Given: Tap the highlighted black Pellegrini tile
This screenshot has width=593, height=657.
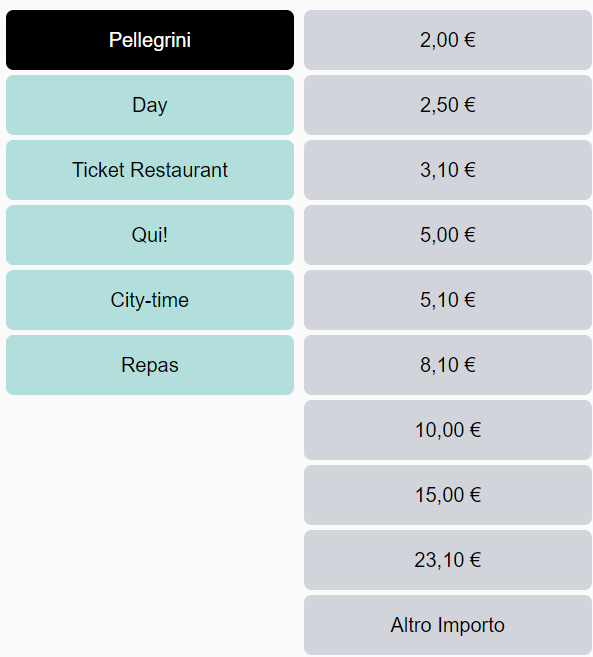Looking at the screenshot, I should point(150,40).
